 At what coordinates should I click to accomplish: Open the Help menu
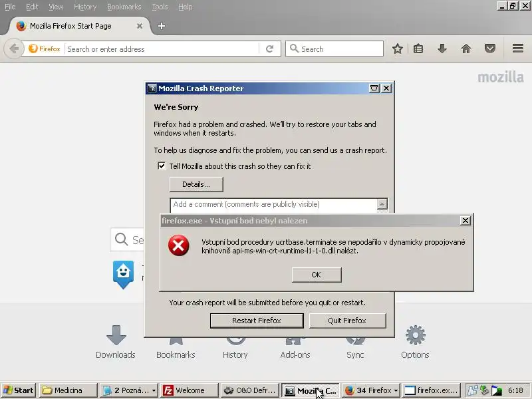point(186,7)
